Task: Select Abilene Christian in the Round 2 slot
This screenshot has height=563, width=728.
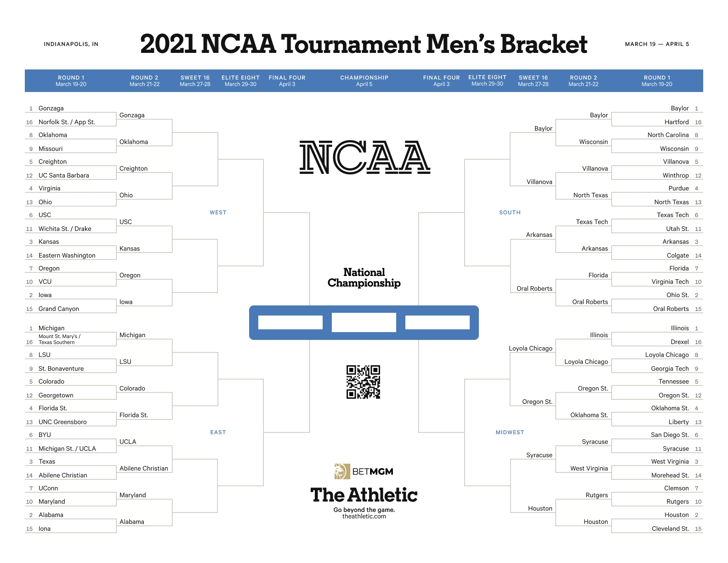Action: click(144, 469)
